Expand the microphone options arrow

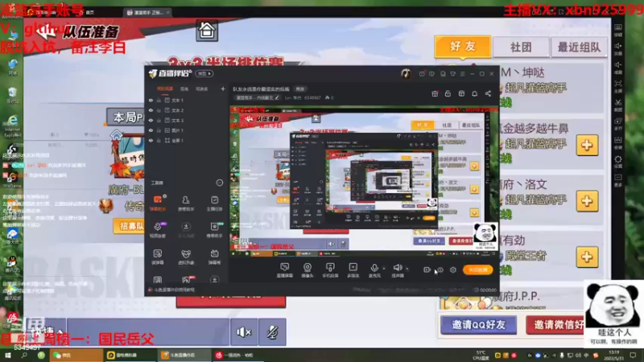384,269
